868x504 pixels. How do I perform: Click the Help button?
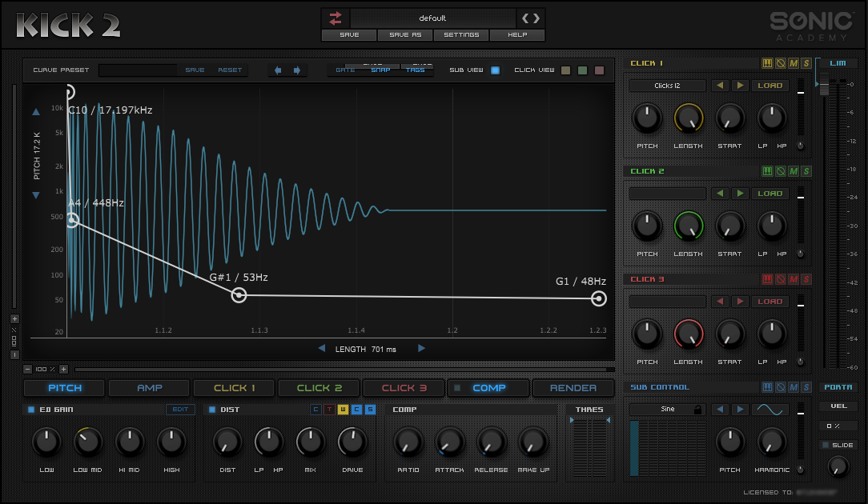(x=517, y=35)
